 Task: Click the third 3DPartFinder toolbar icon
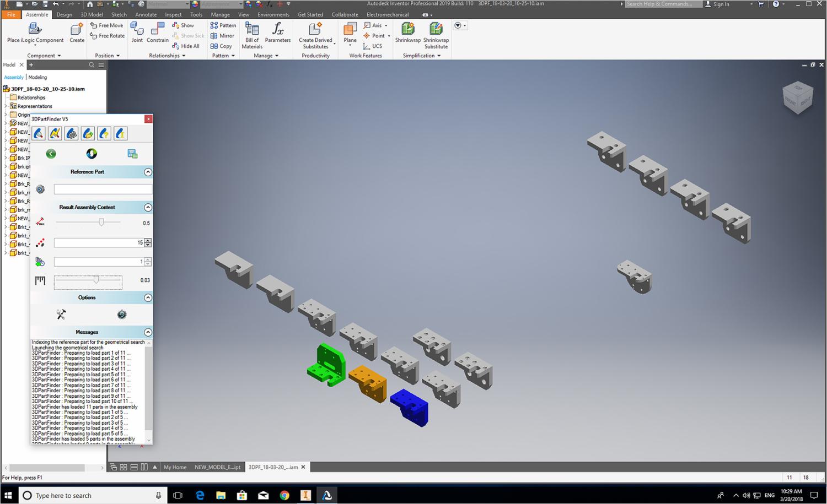71,133
